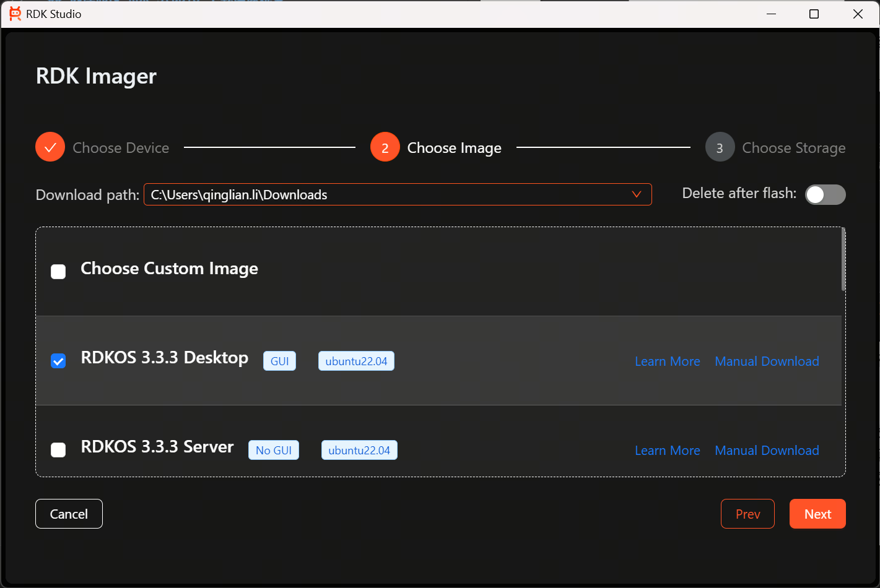Click Next to proceed
Viewport: 880px width, 588px height.
(x=817, y=514)
